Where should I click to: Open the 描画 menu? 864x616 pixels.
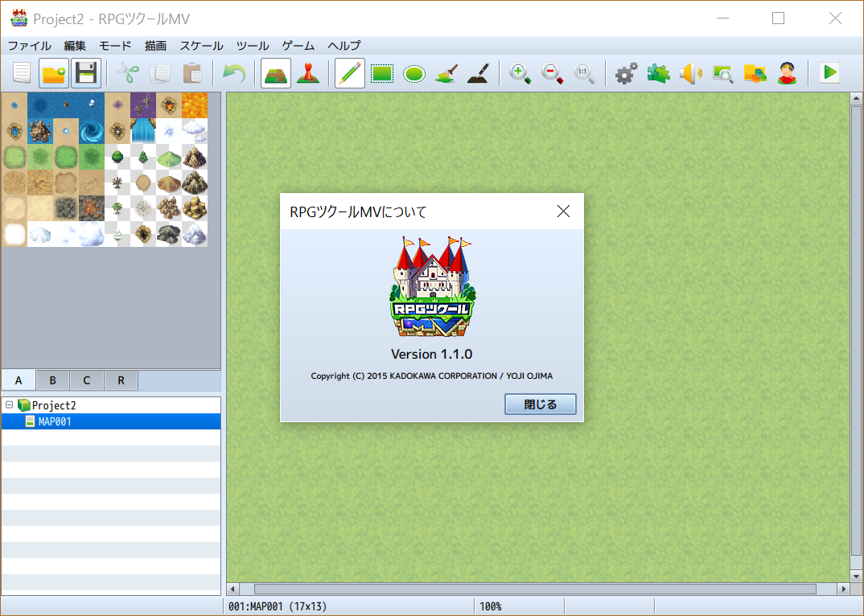(x=155, y=46)
